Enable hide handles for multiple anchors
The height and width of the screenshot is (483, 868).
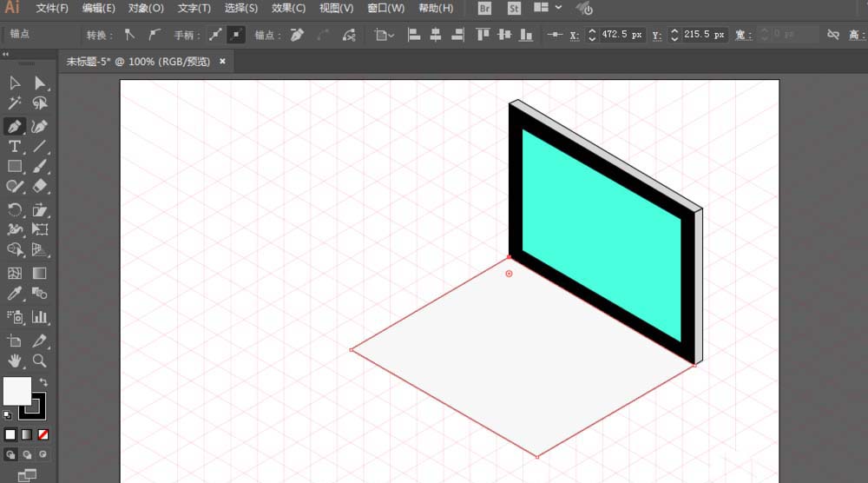[x=236, y=35]
